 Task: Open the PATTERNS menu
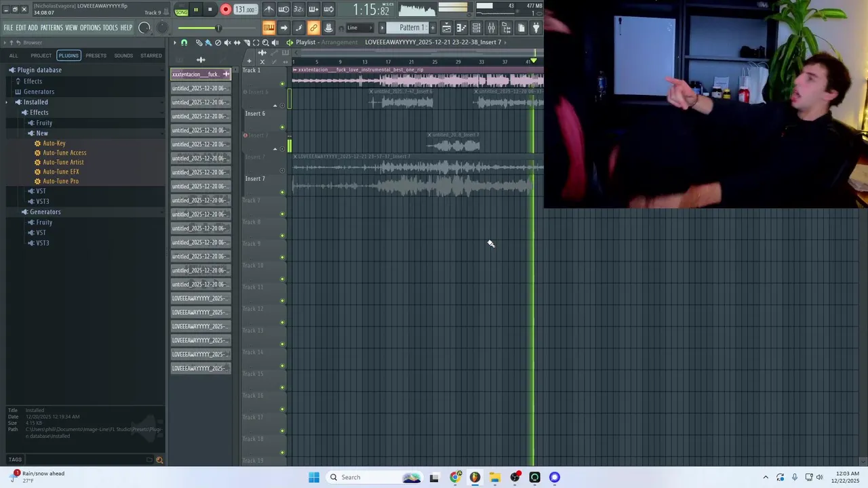[52, 28]
